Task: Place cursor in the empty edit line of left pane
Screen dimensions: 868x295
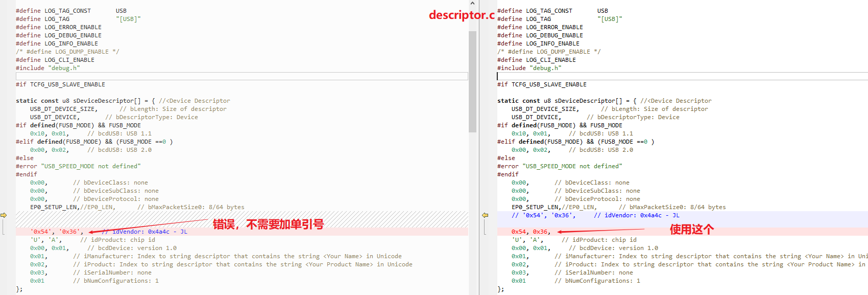Action: point(242,76)
